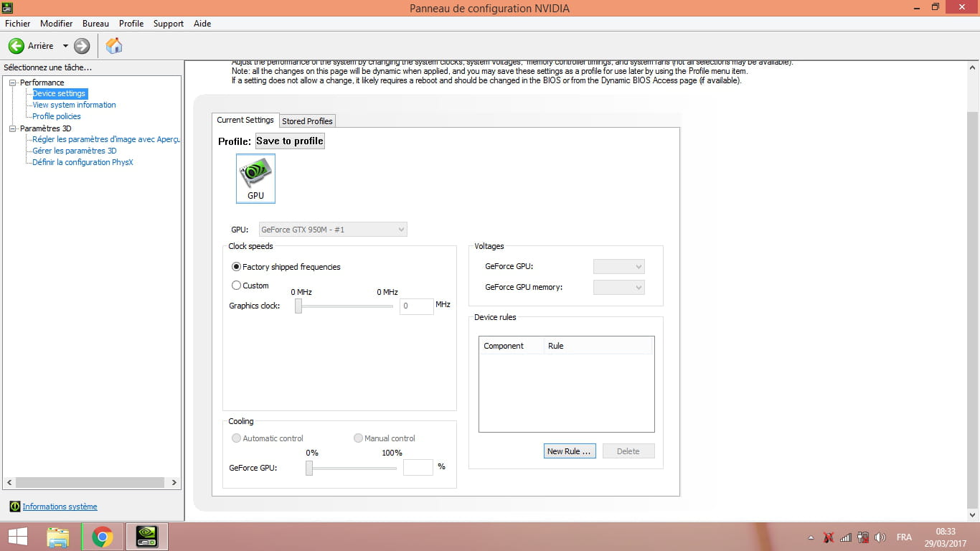Viewport: 980px width, 551px height.
Task: Click the task pane scroll-right arrow
Action: (174, 483)
